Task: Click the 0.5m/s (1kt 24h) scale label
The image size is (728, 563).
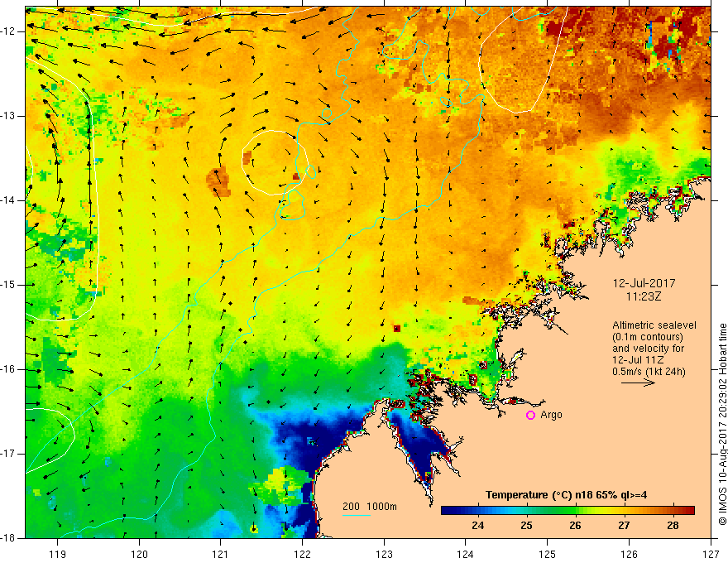Action: 649,371
